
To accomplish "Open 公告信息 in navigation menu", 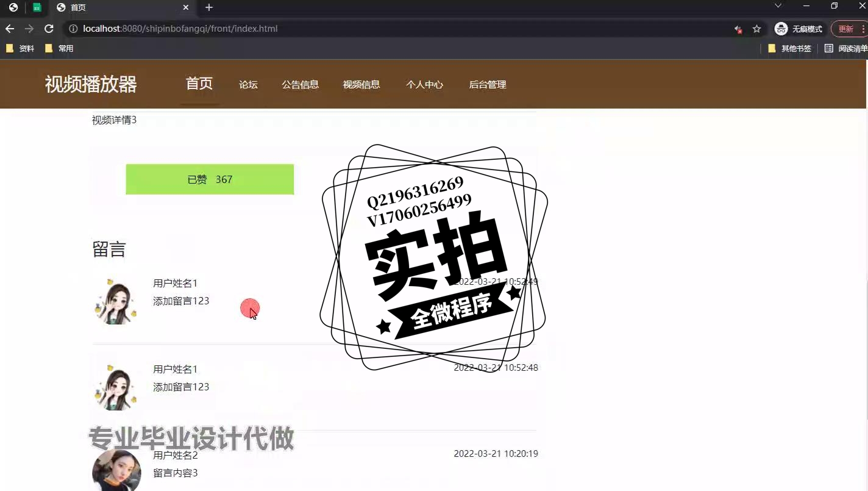I will (301, 85).
